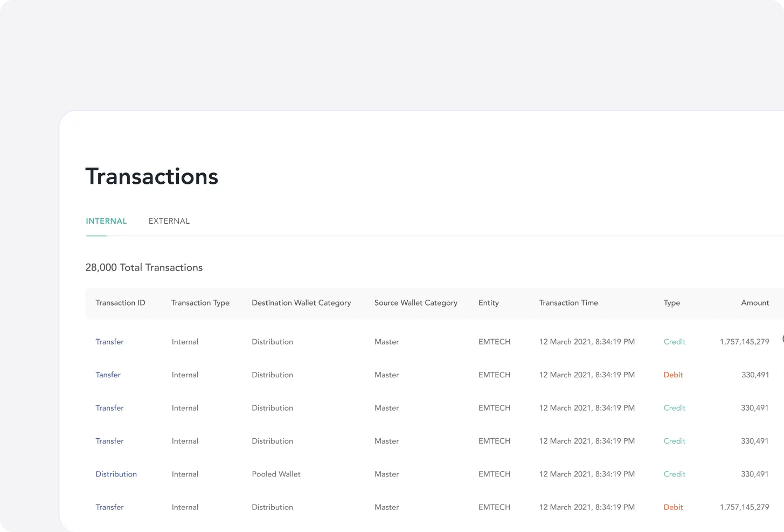Image resolution: width=784 pixels, height=532 pixels.
Task: Click the Transaction Time column header
Action: point(568,303)
